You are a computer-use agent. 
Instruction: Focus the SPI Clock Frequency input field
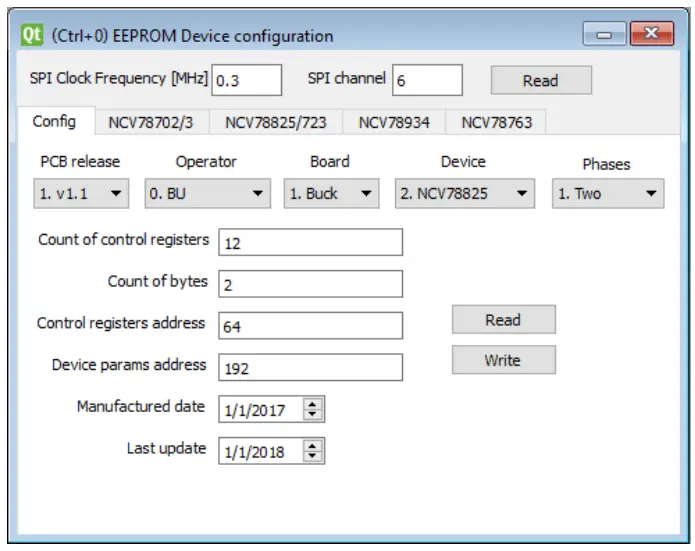click(x=246, y=80)
